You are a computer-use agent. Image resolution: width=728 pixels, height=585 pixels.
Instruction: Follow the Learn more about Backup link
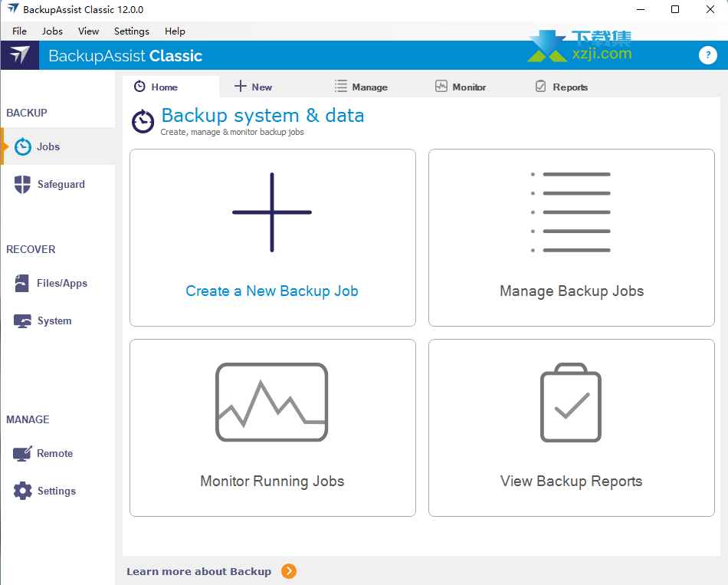coord(198,571)
